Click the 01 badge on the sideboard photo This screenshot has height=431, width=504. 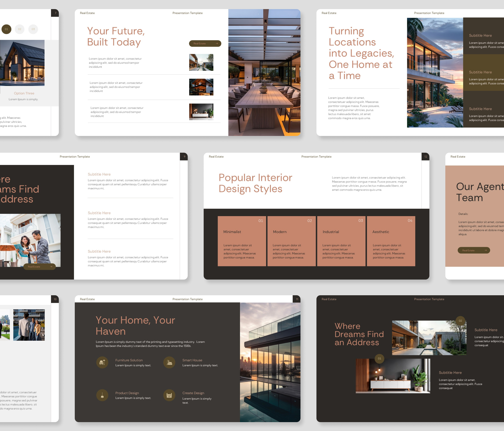click(x=379, y=358)
